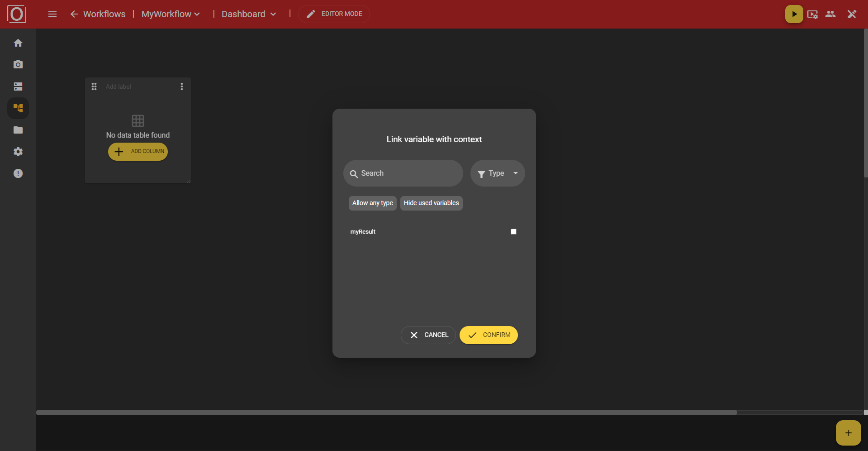Open the Dashboard selector dropdown
The image size is (868, 451).
point(248,14)
